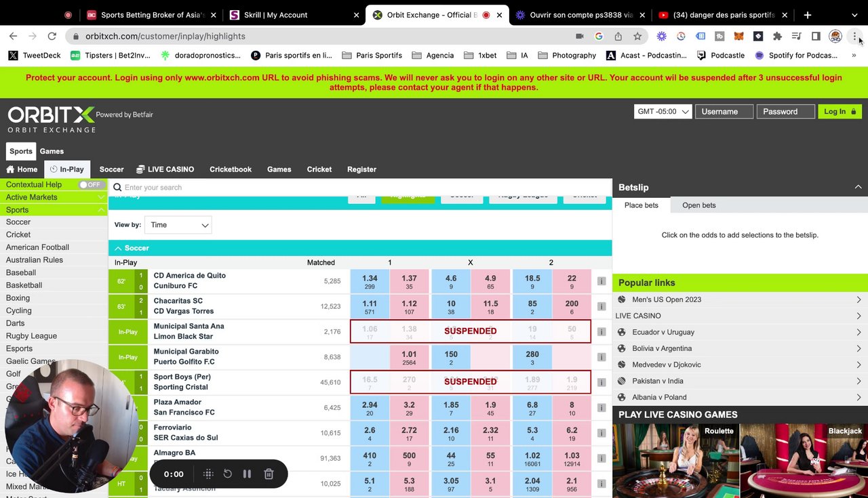Go to Home in navigation bar

pos(22,169)
